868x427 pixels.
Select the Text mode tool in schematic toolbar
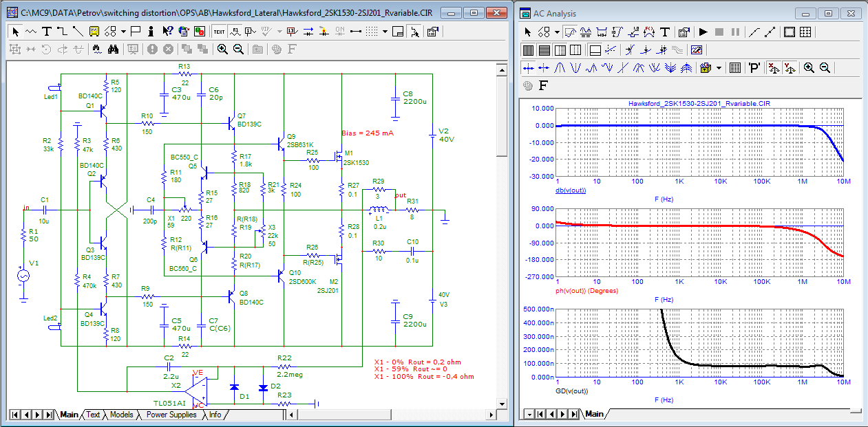click(47, 31)
